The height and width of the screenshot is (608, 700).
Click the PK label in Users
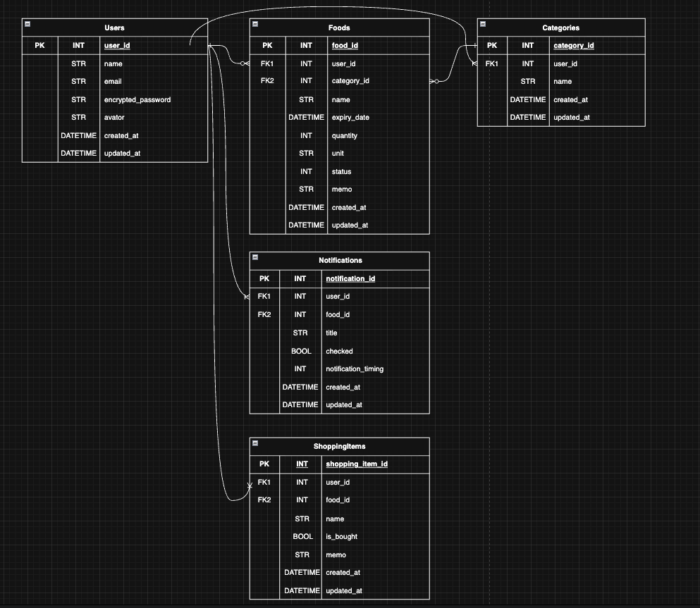point(39,46)
